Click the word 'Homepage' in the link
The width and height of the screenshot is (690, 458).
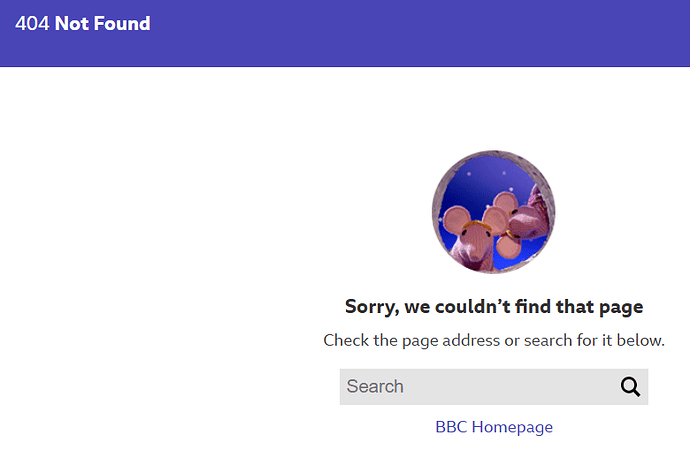click(x=512, y=427)
